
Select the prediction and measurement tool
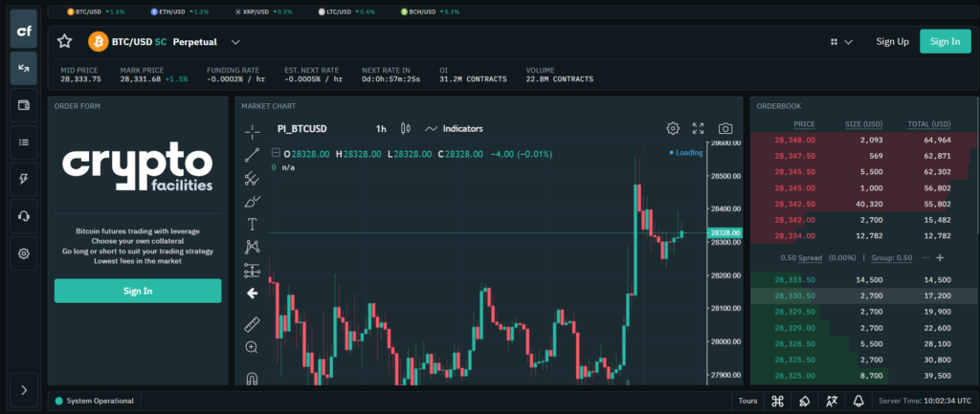tap(252, 271)
